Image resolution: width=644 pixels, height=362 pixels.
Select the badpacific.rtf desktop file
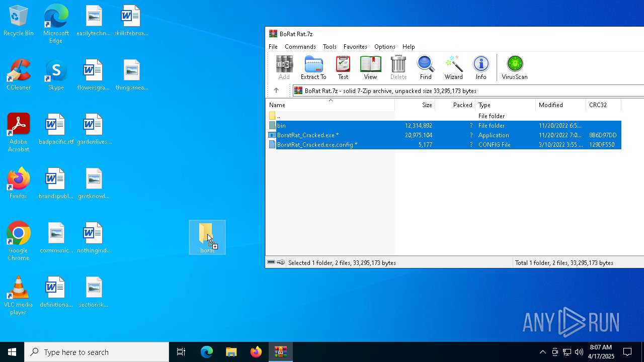point(56,130)
